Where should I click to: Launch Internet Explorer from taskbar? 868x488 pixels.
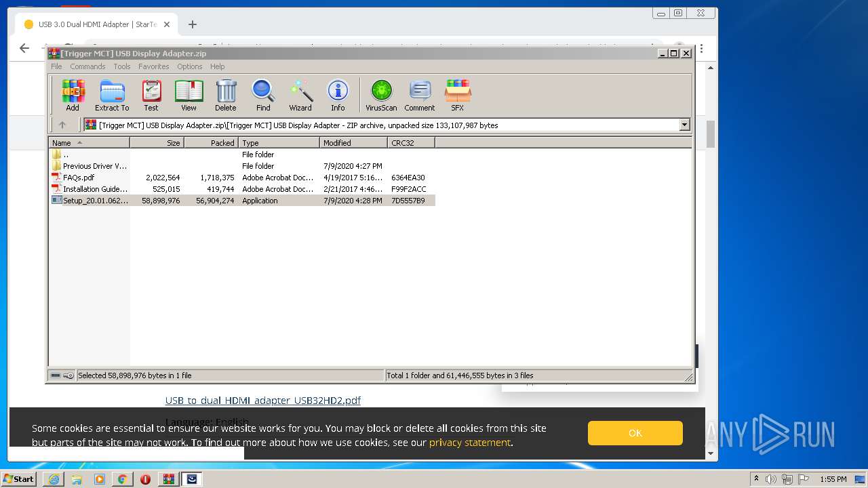coord(54,479)
